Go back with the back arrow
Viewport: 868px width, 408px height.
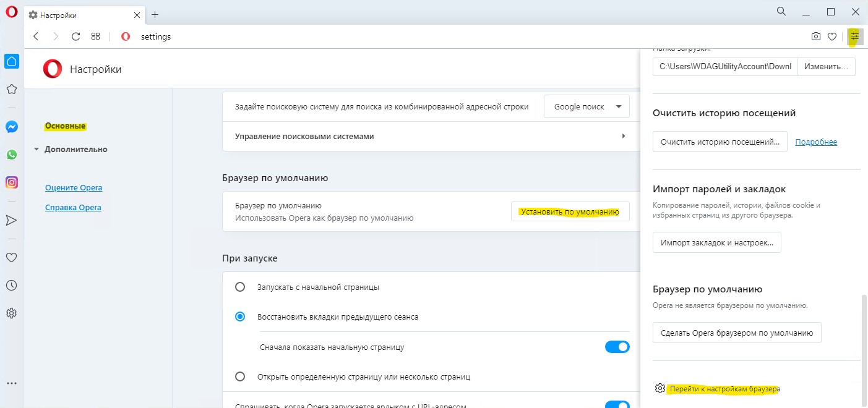point(36,36)
